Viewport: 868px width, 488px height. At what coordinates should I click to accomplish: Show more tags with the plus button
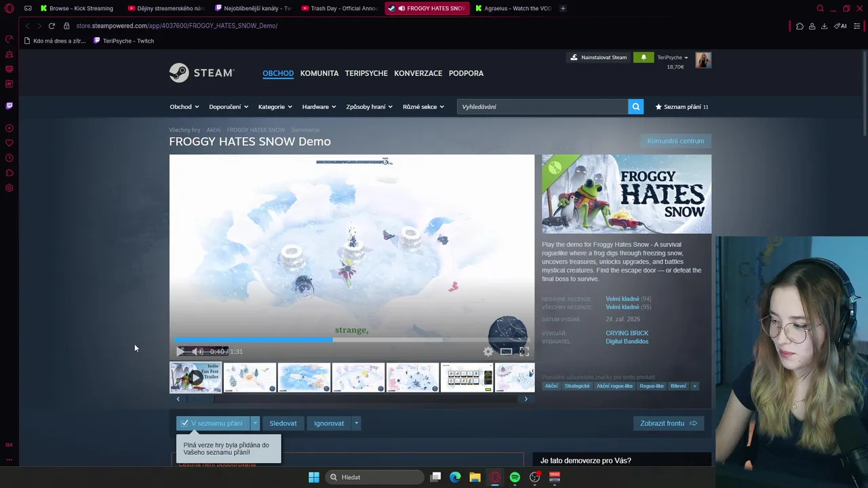coord(694,386)
